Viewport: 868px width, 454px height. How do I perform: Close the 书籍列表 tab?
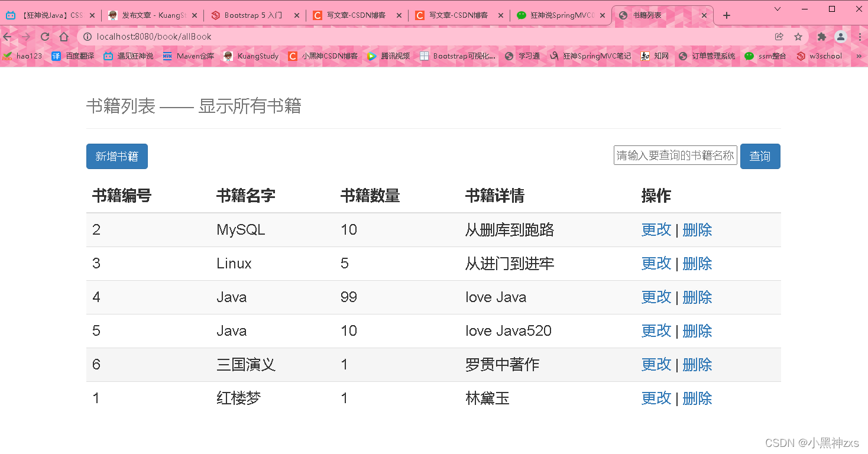[x=704, y=15]
